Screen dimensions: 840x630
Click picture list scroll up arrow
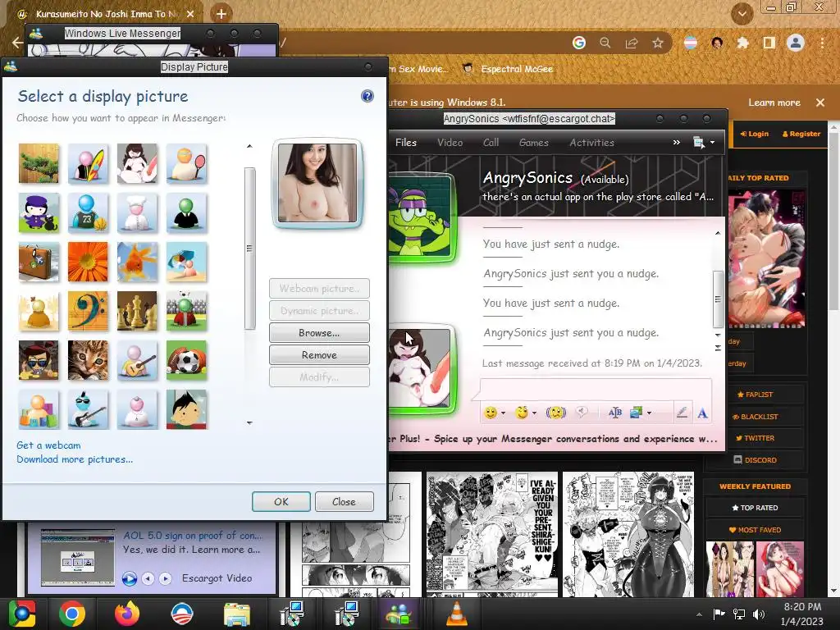249,146
